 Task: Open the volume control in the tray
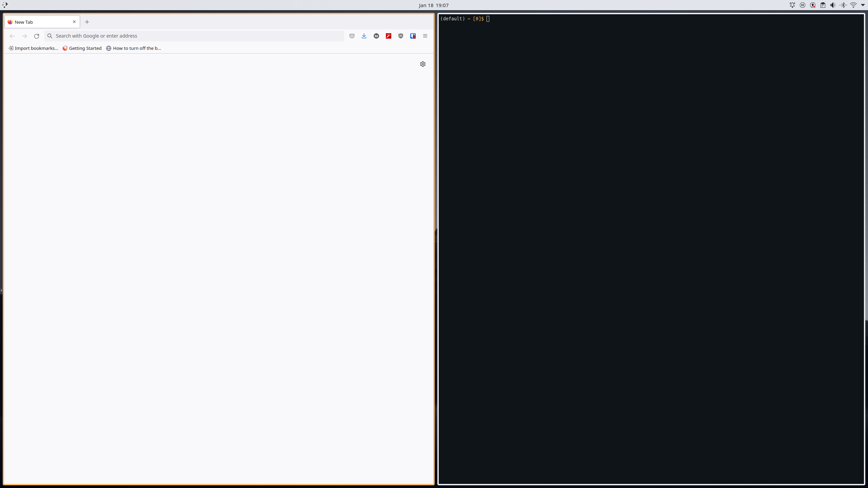coord(833,5)
